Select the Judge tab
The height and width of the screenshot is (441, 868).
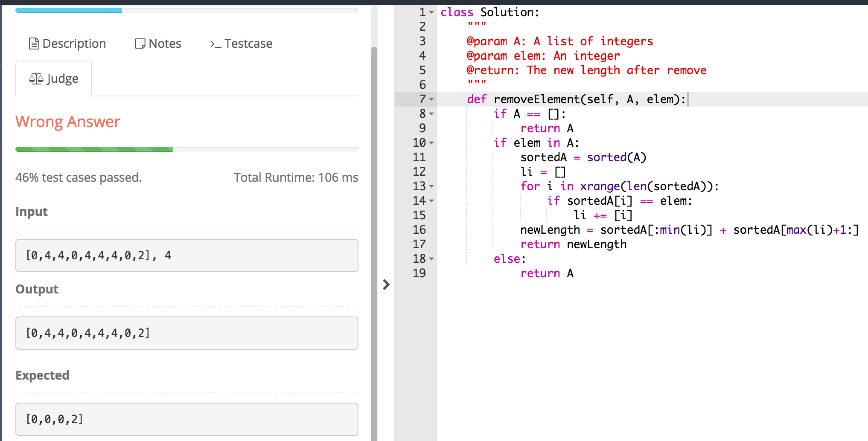pyautogui.click(x=54, y=78)
